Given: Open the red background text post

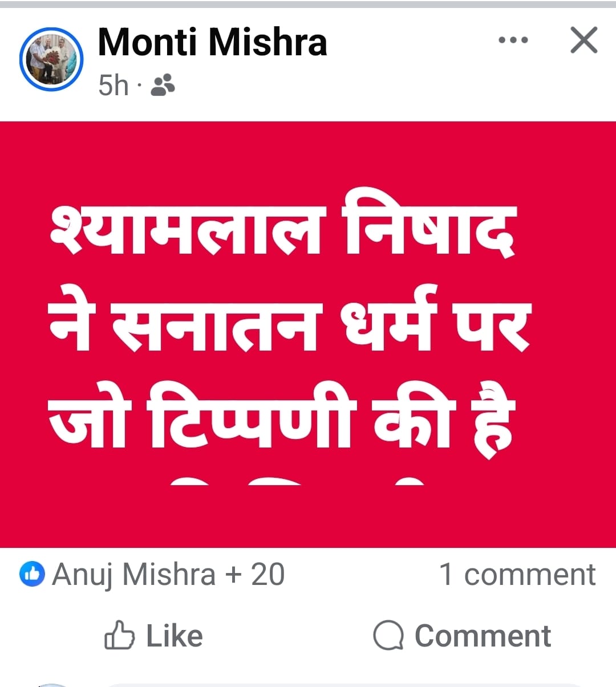Looking at the screenshot, I should click(x=308, y=335).
